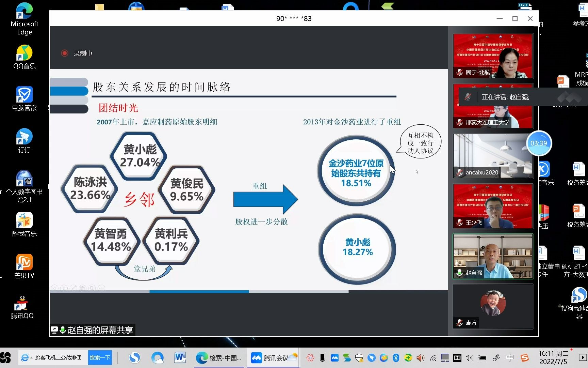
Task: Open Bluetooth settings from the system tray
Action: tap(396, 358)
